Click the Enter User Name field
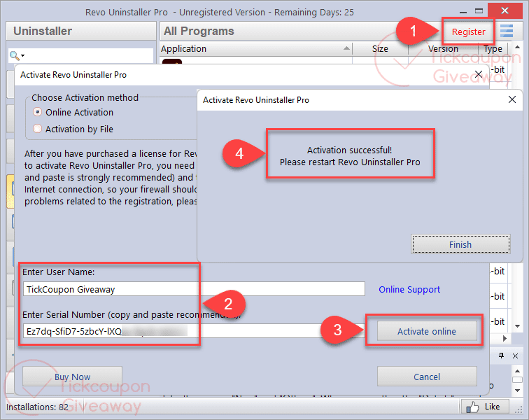This screenshot has height=420, width=529. pyautogui.click(x=194, y=289)
